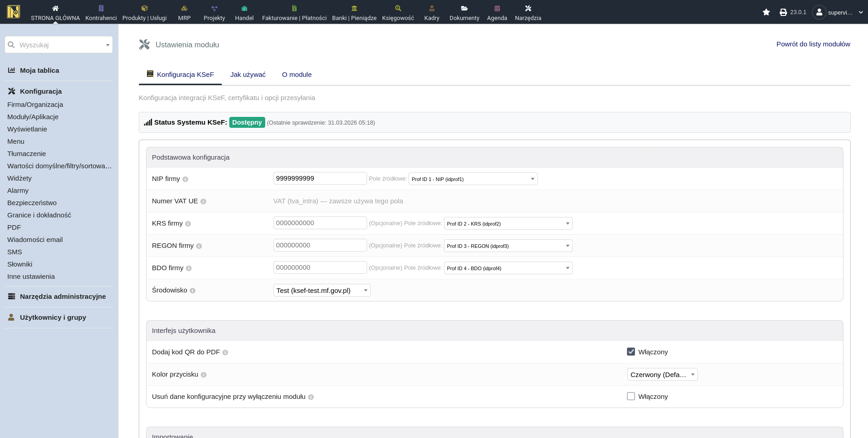Open the Kolor przycisku color dropdown
Screen dimensions: 868x438
(662, 374)
